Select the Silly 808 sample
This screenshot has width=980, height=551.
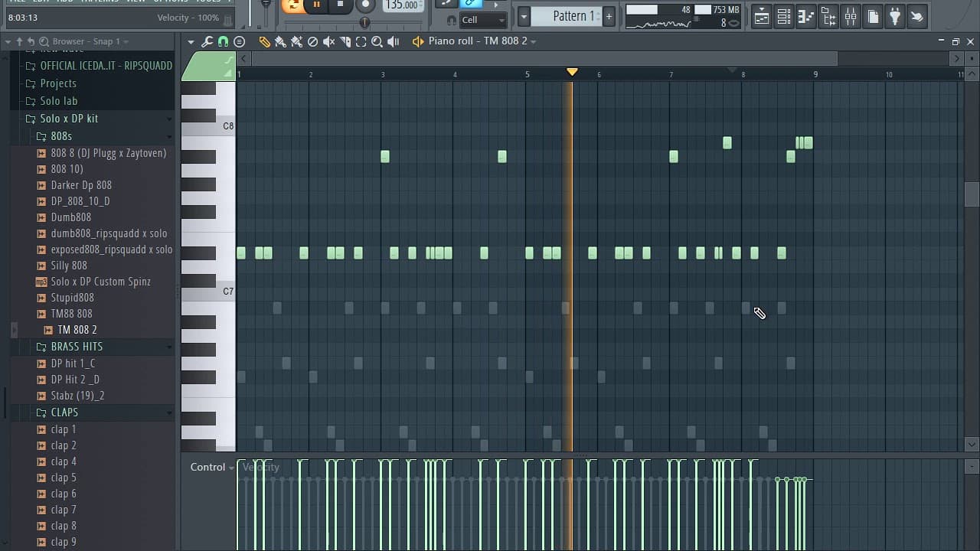[x=69, y=266]
